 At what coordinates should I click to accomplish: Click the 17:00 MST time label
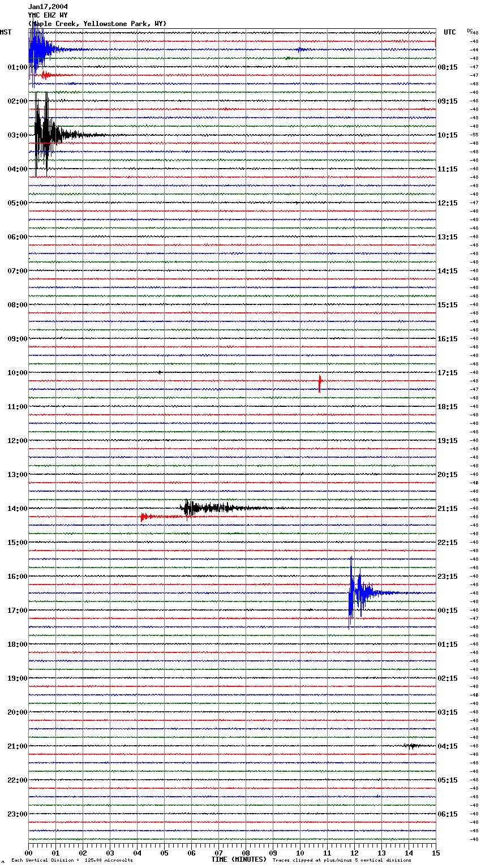click(18, 610)
